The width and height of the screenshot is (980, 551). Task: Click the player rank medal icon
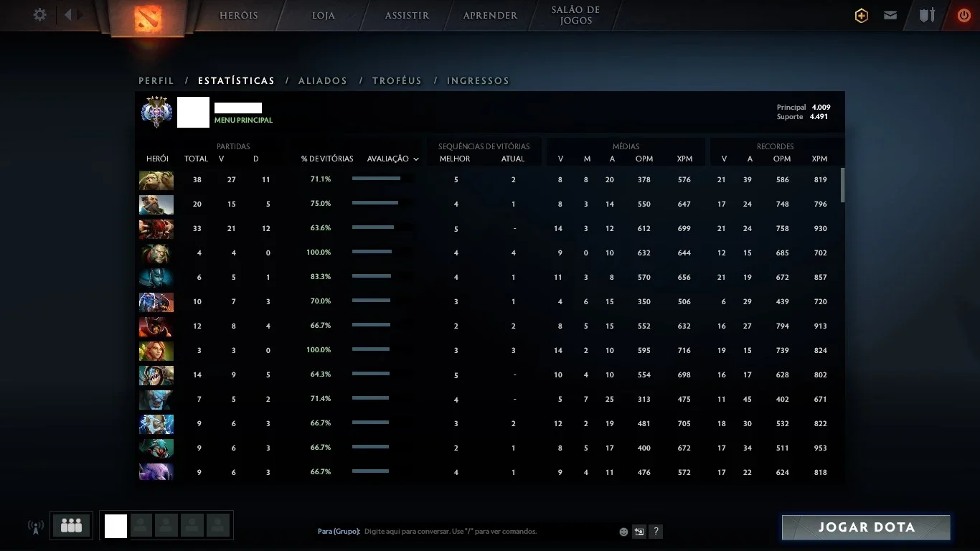pos(156,111)
